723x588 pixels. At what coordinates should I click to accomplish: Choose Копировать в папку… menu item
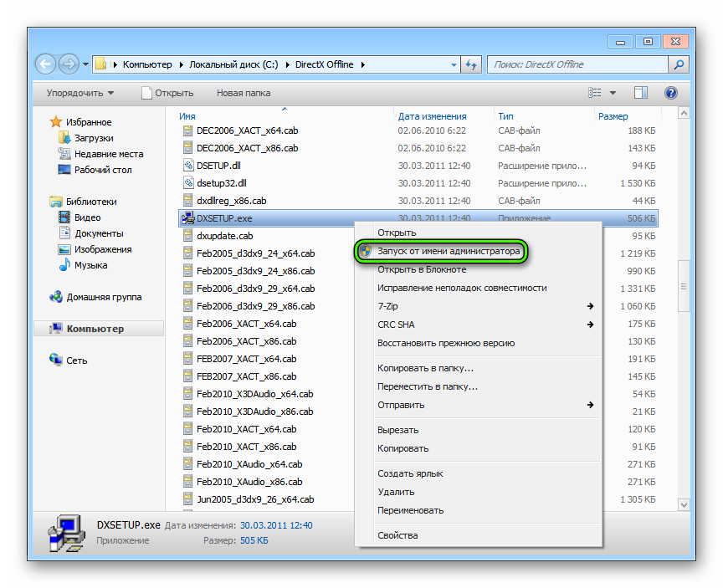[478, 368]
